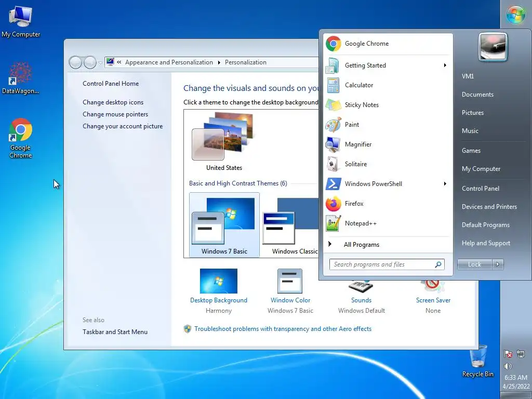Click Appearance and Personalization breadcrumb
Viewport: 532px width, 399px height.
169,62
